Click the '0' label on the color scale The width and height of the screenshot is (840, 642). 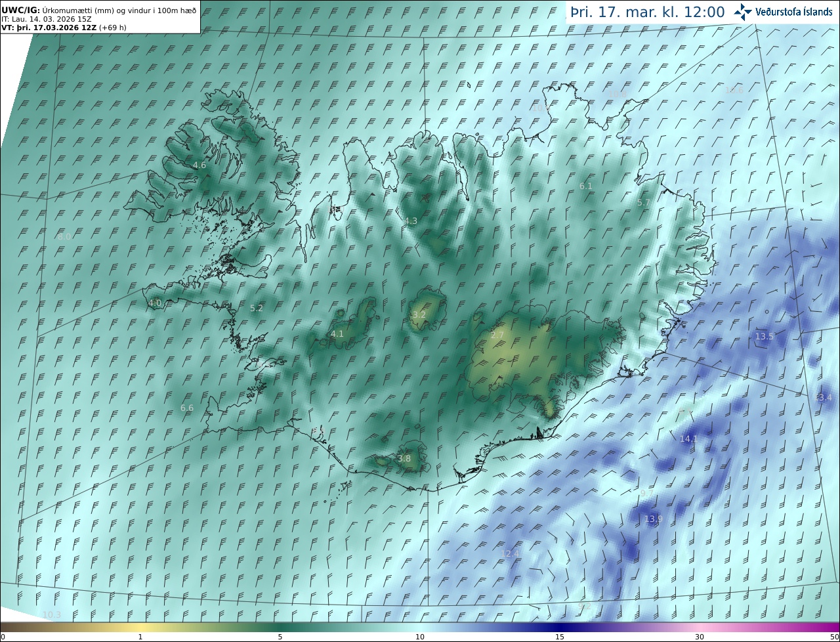[3, 637]
